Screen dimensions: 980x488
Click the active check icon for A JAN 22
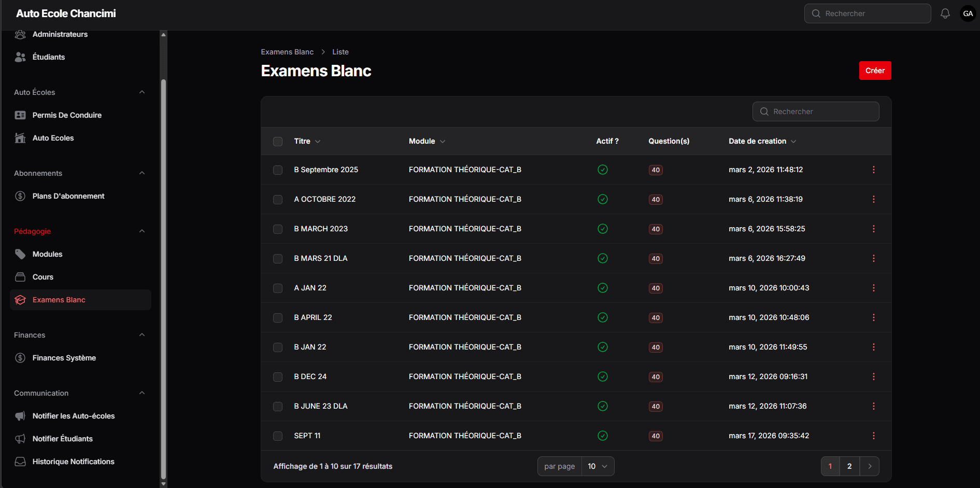pyautogui.click(x=602, y=288)
